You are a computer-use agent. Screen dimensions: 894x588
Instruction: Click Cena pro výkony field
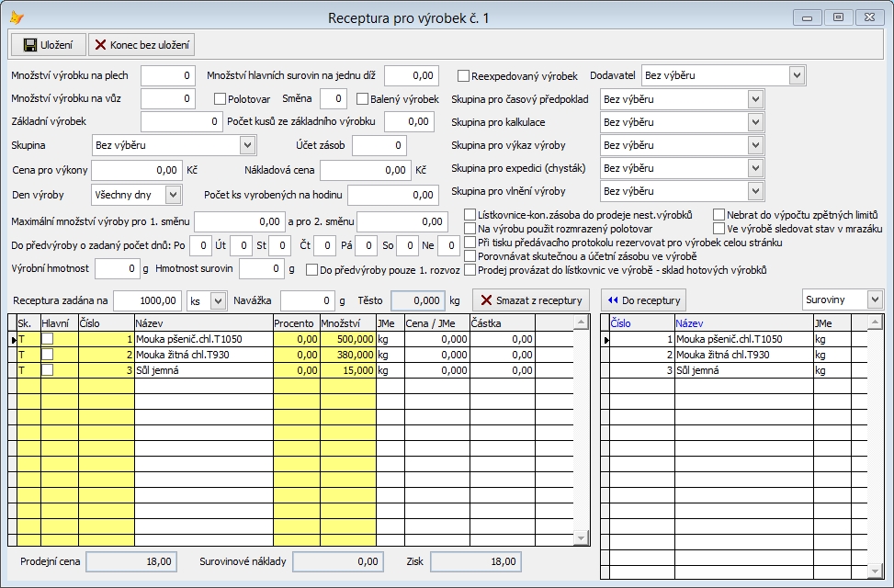137,170
